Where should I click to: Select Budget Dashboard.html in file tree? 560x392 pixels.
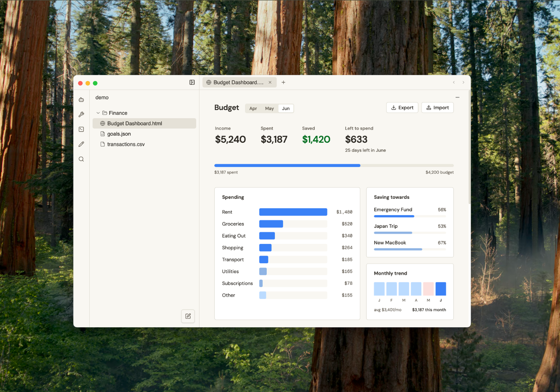(x=144, y=124)
